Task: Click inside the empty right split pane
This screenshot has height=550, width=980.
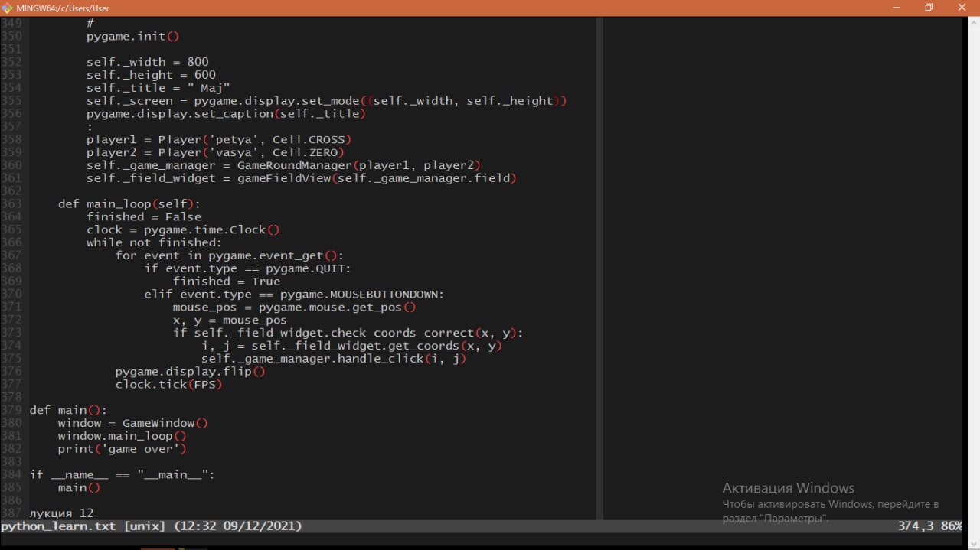Action: [781, 229]
